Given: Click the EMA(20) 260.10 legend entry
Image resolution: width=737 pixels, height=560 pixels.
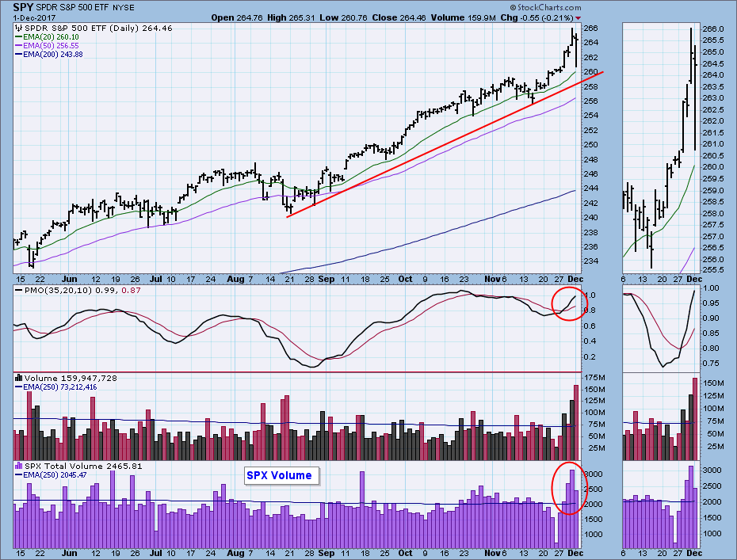Looking at the screenshot, I should coord(47,37).
